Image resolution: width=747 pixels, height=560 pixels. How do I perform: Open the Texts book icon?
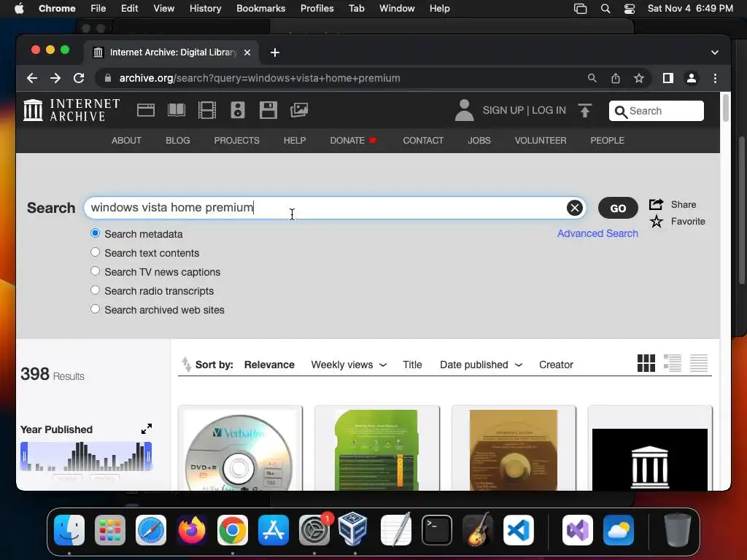tap(177, 110)
